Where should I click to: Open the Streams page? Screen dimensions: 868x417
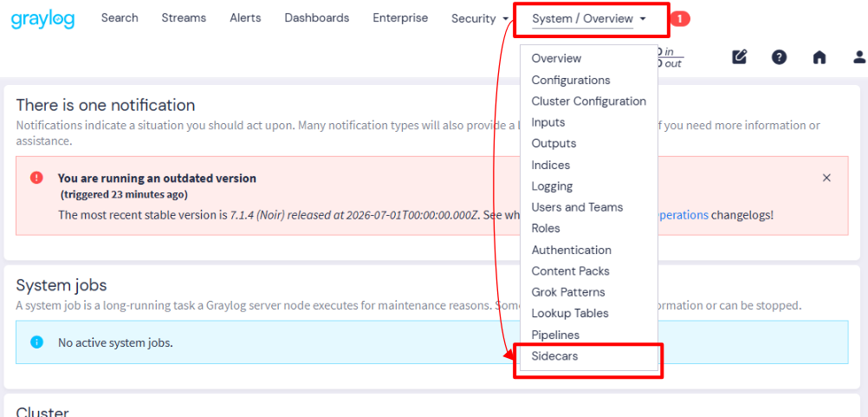tap(184, 18)
